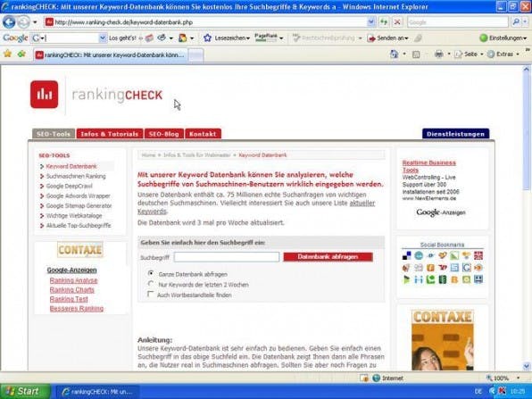
Task: Open the Einstellungen dropdown in Google toolbar
Action: click(x=503, y=38)
